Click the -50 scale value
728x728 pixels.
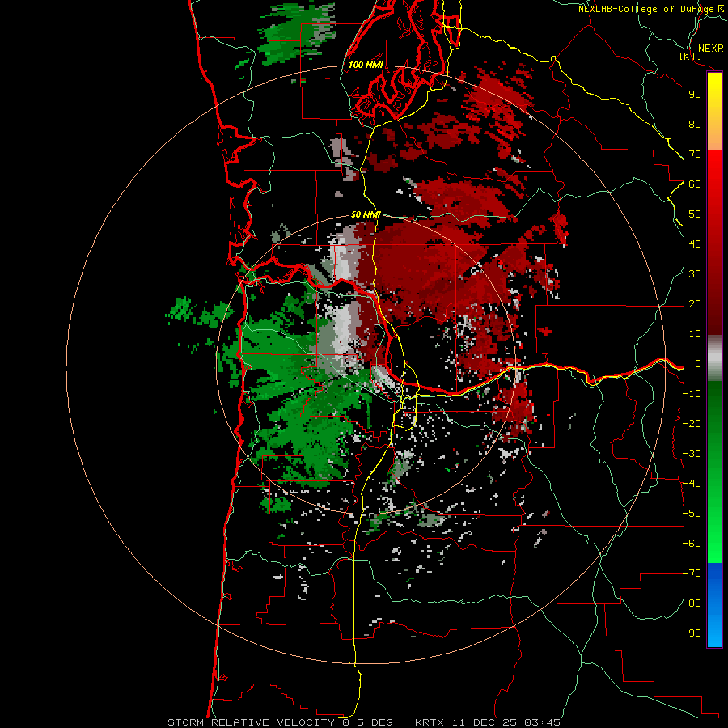[692, 514]
